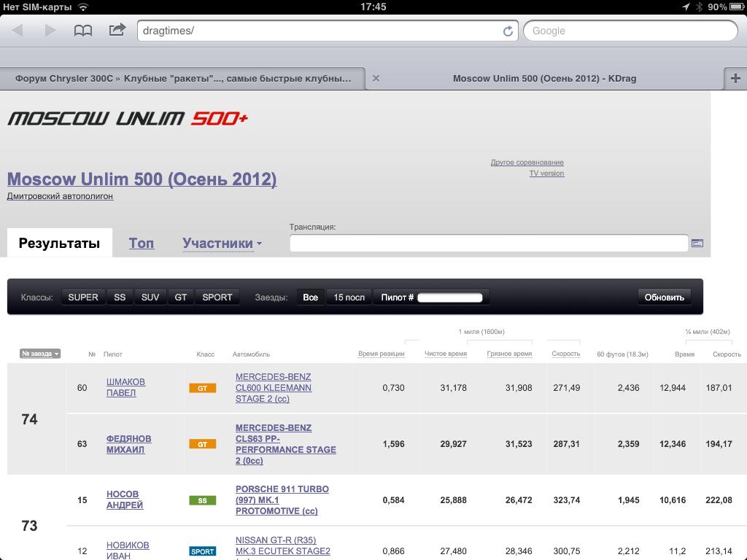Click the Обновить button
The image size is (747, 560).
(x=664, y=297)
